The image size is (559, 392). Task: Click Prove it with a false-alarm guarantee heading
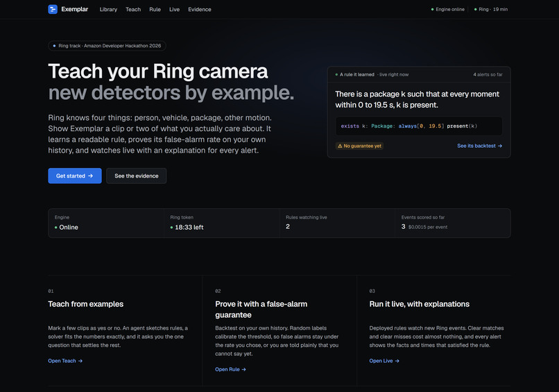pyautogui.click(x=261, y=309)
